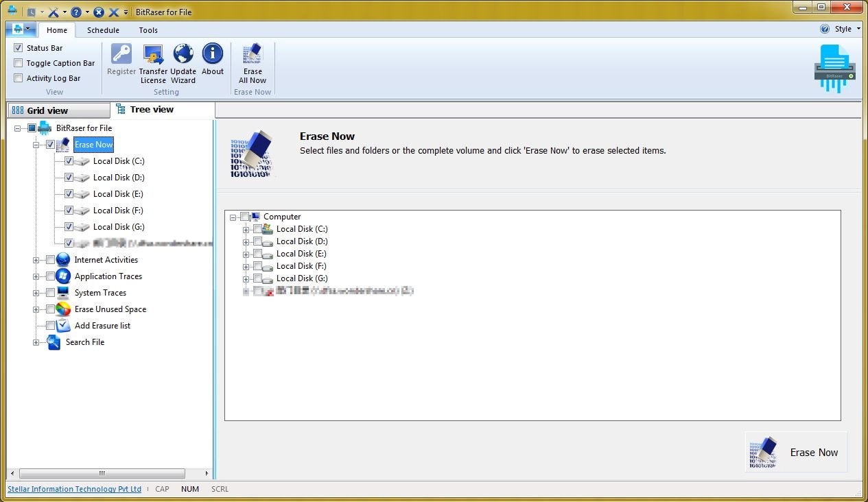
Task: Expand the Internet Activities node
Action: [36, 260]
